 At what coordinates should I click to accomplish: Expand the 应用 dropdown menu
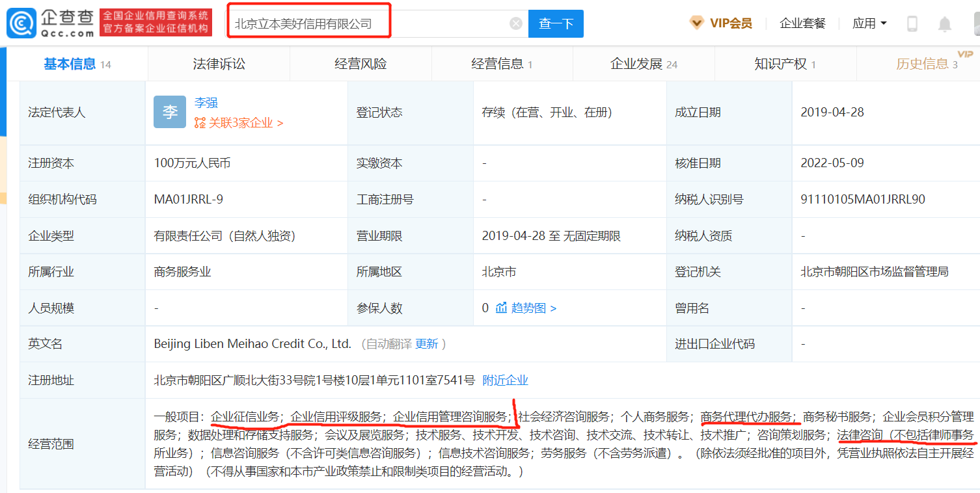(x=870, y=23)
